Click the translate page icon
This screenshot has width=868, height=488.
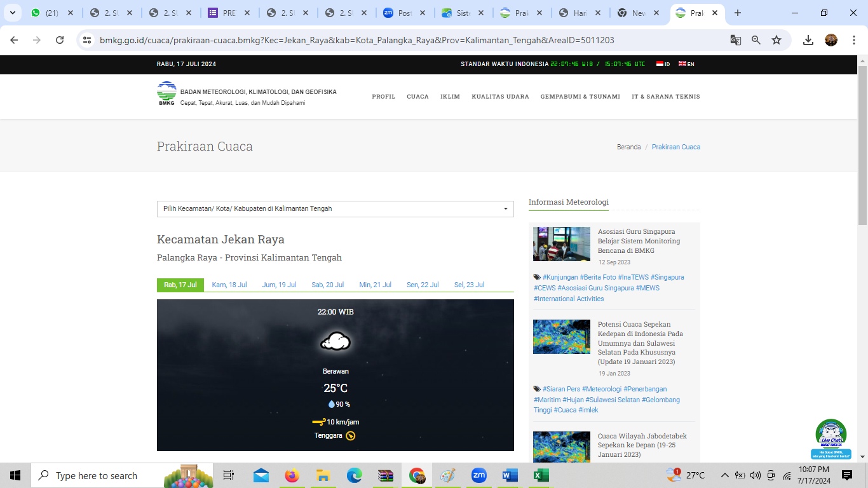(x=736, y=40)
